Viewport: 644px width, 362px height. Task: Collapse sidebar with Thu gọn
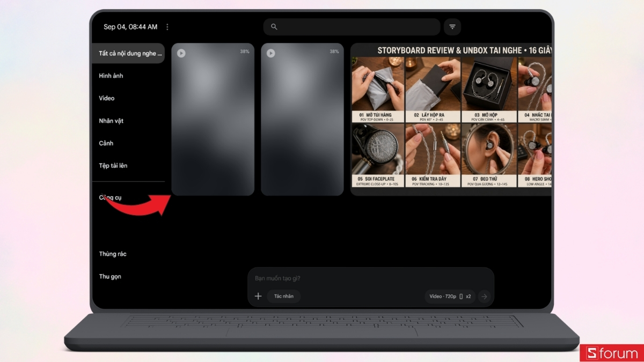point(110,276)
